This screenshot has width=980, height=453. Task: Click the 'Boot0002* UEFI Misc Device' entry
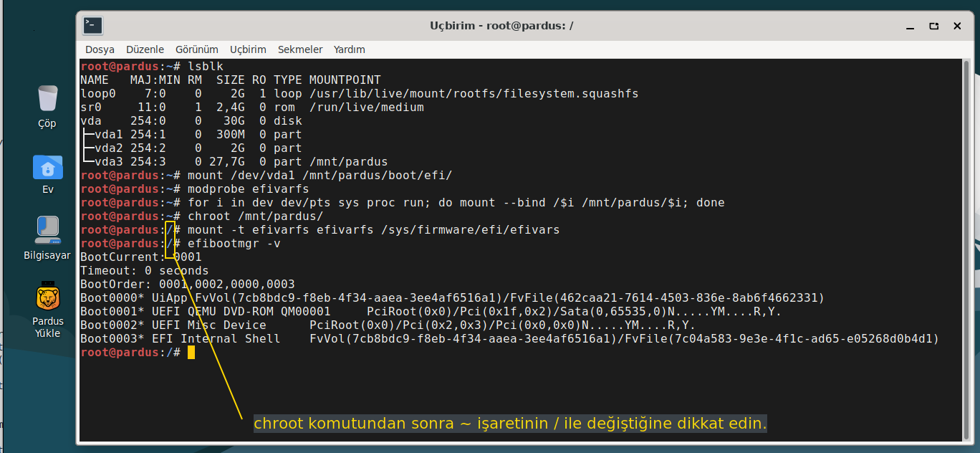[x=388, y=325]
